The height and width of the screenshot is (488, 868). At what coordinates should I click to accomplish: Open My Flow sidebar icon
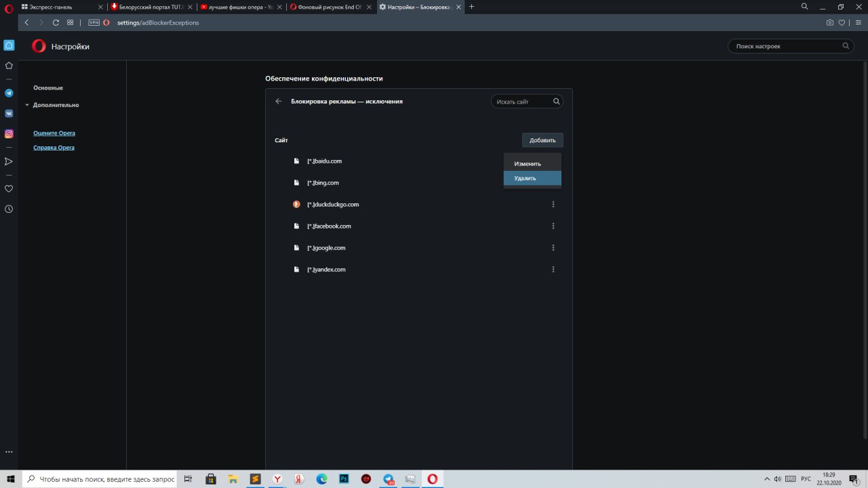click(9, 161)
